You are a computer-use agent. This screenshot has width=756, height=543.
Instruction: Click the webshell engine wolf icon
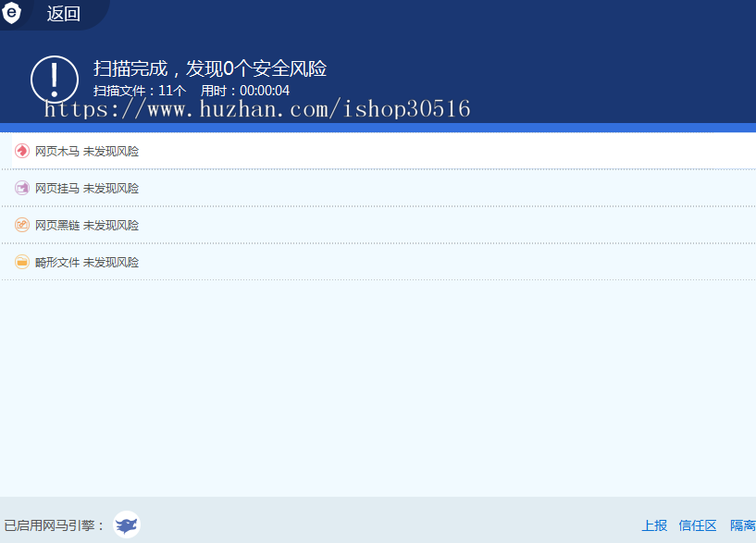coord(127,524)
